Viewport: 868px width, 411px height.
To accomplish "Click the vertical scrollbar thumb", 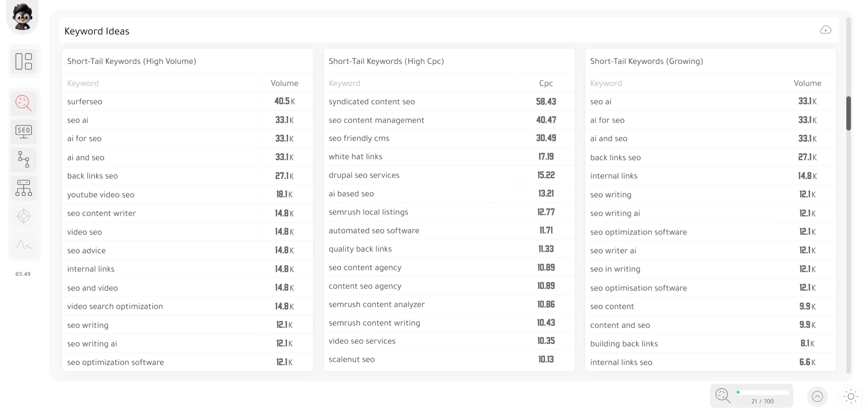I will 848,113.
